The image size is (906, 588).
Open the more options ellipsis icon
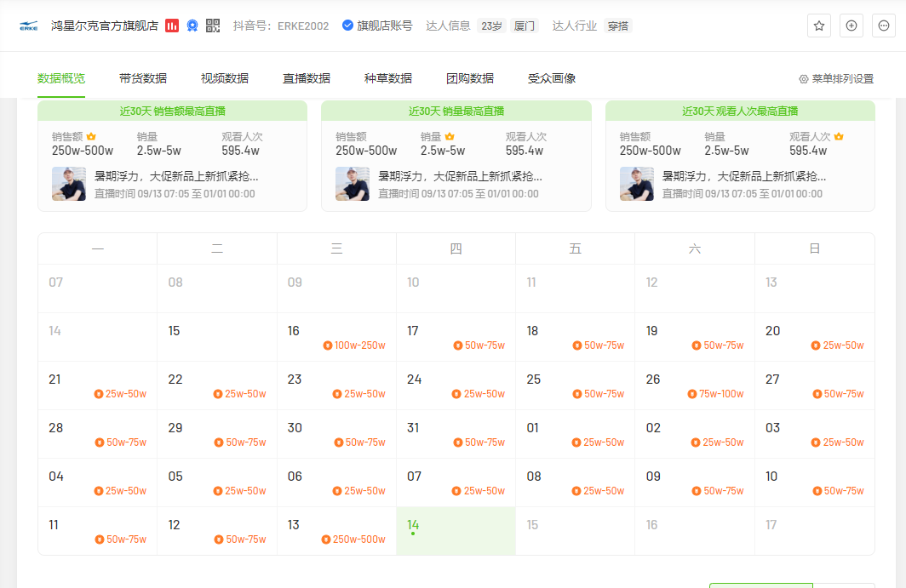[884, 26]
